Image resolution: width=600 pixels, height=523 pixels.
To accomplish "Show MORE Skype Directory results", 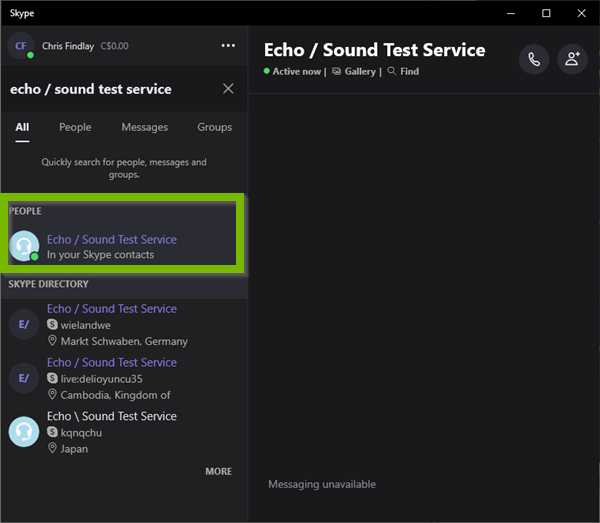I will pos(218,471).
